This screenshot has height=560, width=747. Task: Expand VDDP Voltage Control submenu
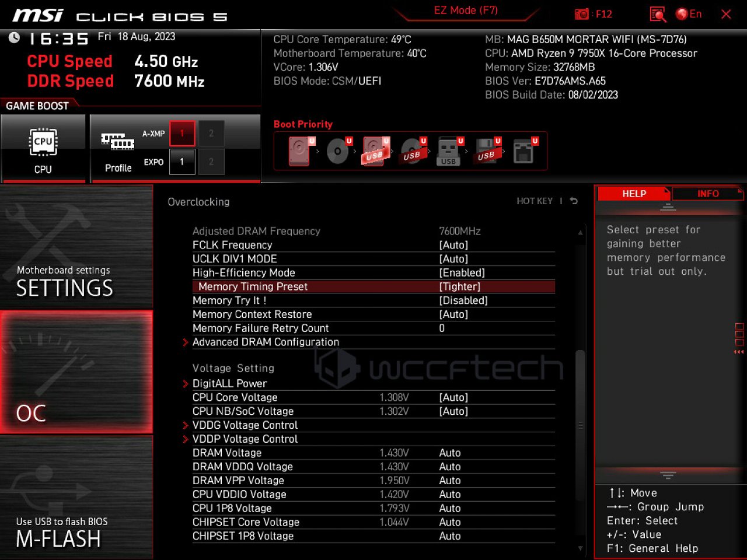[245, 439]
